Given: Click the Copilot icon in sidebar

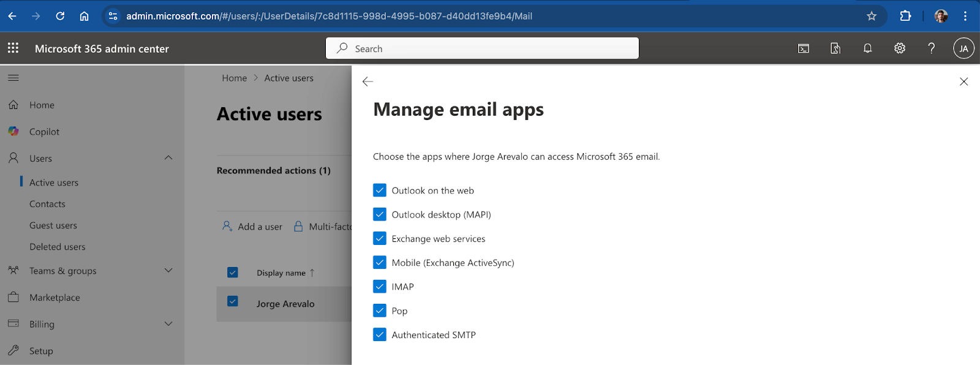Looking at the screenshot, I should (x=13, y=131).
